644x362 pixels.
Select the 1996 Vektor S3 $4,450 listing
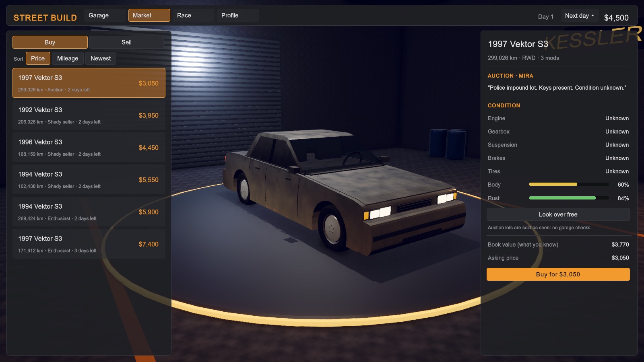(89, 147)
